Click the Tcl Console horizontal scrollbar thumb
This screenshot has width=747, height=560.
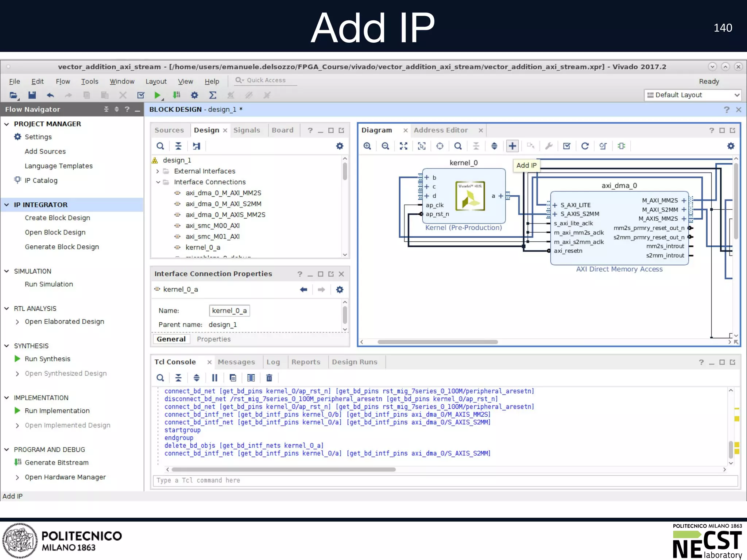283,470
